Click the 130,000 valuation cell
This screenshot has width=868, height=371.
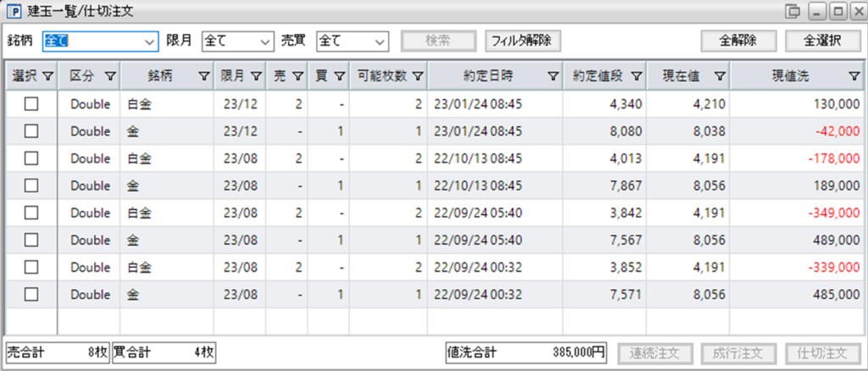(796, 104)
